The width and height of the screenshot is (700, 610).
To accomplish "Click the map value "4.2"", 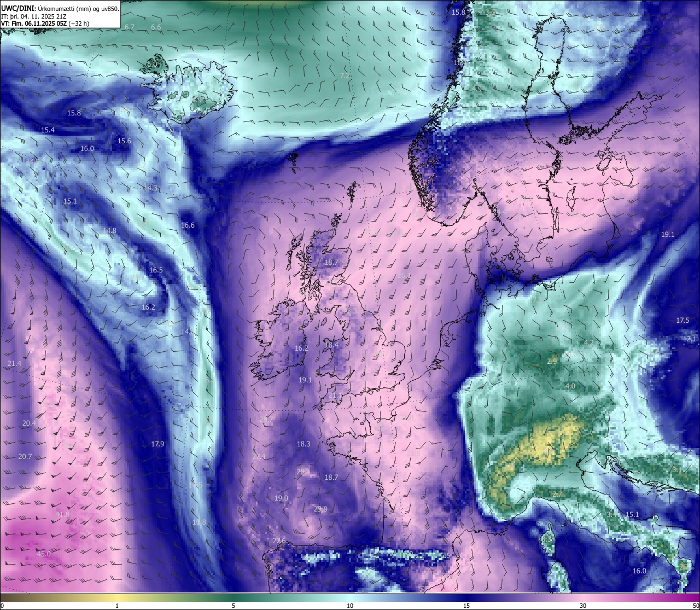I will click(589, 342).
